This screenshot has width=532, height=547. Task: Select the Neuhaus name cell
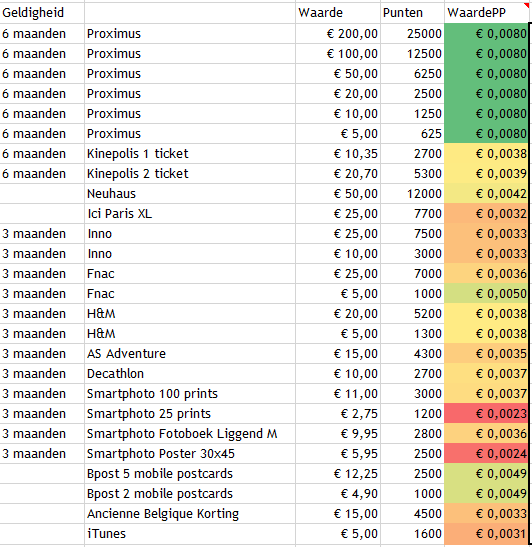190,194
